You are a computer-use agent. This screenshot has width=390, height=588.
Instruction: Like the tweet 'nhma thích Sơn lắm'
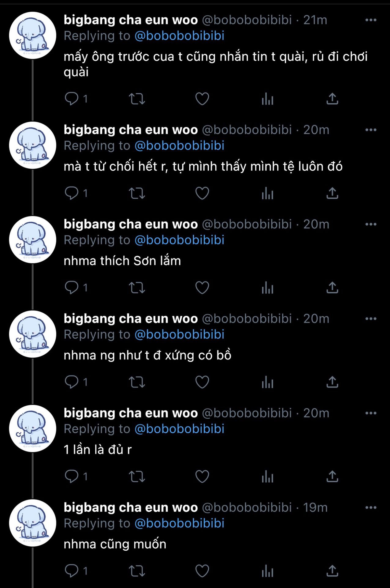202,288
